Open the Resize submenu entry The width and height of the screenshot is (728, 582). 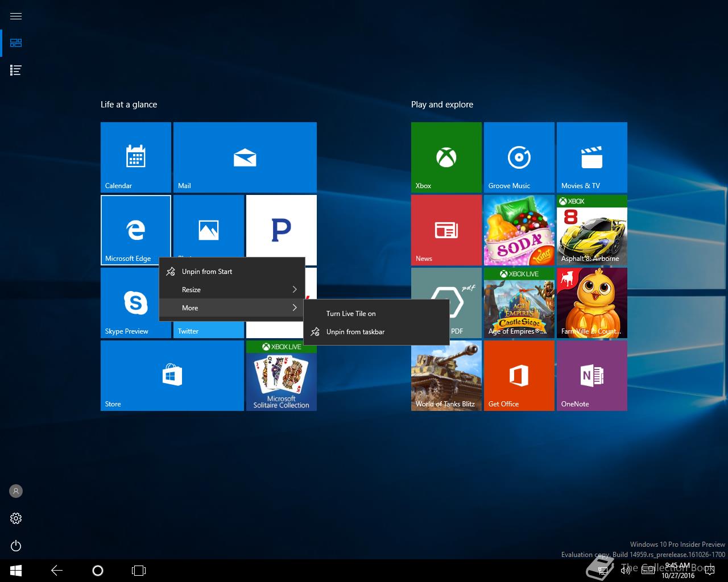[232, 290]
